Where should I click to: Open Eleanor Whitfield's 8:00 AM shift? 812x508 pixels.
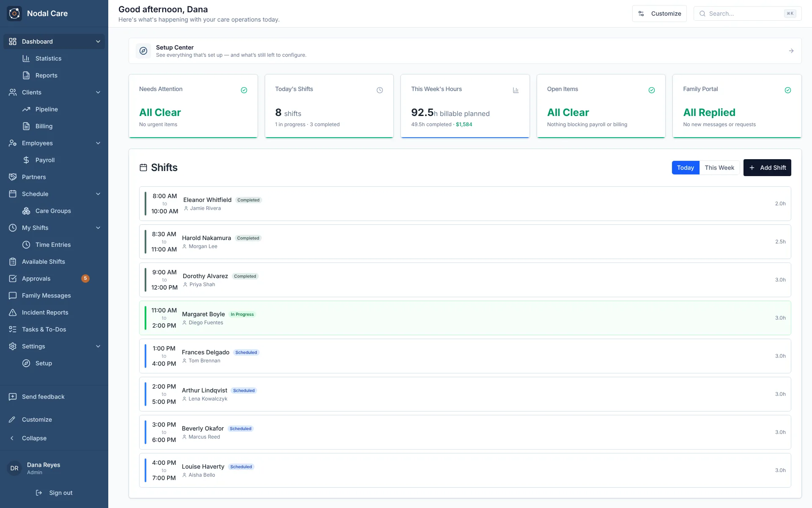[x=465, y=204]
